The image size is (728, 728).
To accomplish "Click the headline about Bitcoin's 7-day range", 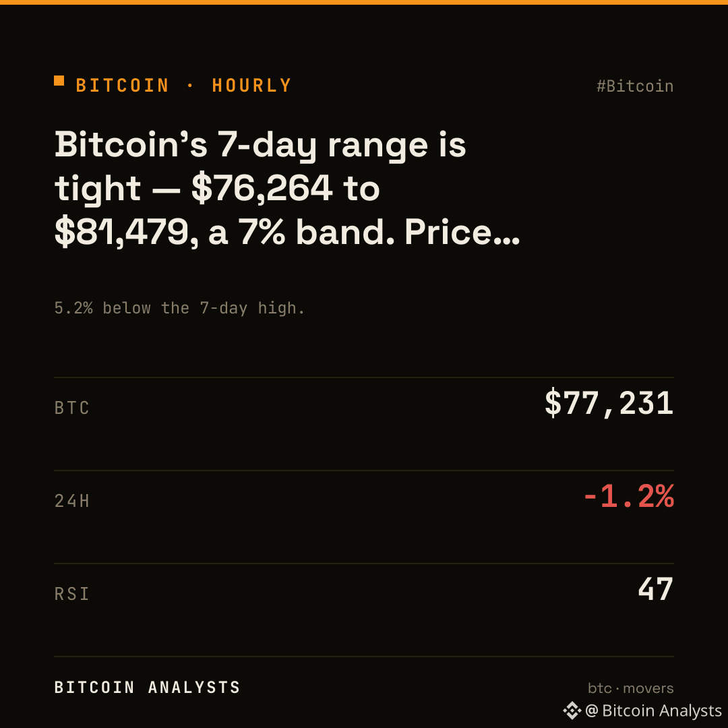I will [x=287, y=189].
